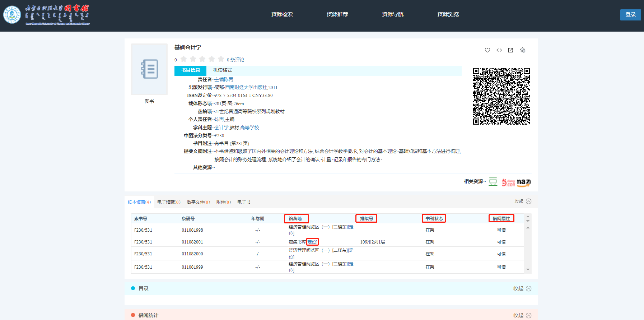Open the Amazon related resource logo
Screen dimensions: 644x320
(x=523, y=182)
